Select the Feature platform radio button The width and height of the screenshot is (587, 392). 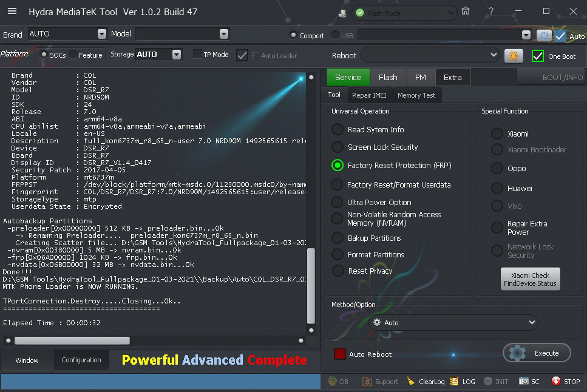(x=73, y=55)
